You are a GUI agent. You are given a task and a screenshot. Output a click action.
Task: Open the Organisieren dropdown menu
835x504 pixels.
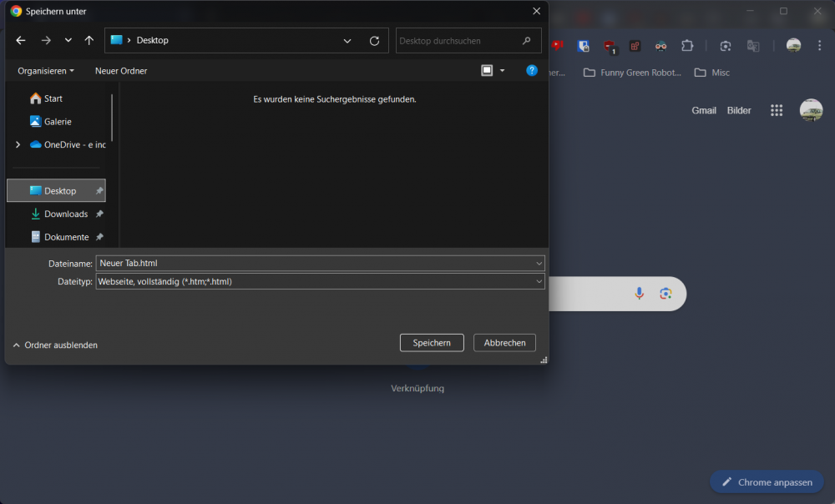coord(45,71)
